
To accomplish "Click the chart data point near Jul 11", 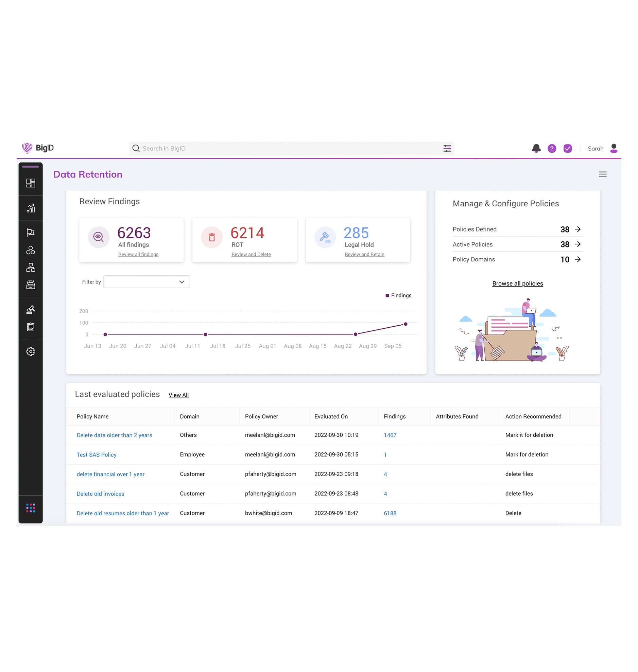I will tap(205, 334).
